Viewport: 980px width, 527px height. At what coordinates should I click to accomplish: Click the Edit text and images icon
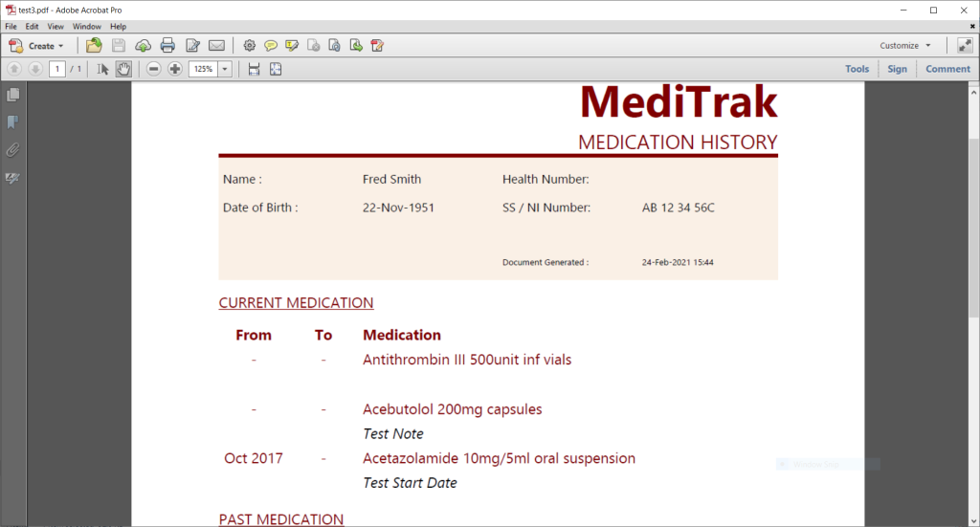coord(192,46)
